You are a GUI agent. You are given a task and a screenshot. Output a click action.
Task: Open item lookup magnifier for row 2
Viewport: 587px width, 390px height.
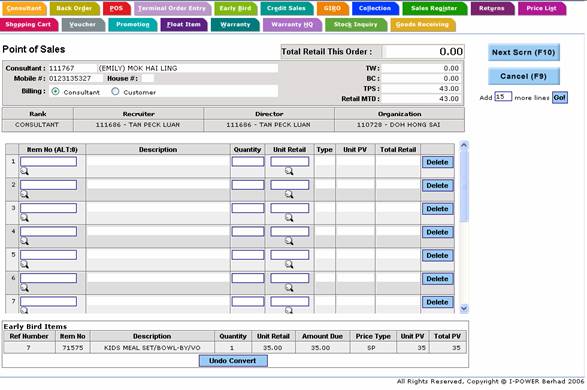coord(24,195)
